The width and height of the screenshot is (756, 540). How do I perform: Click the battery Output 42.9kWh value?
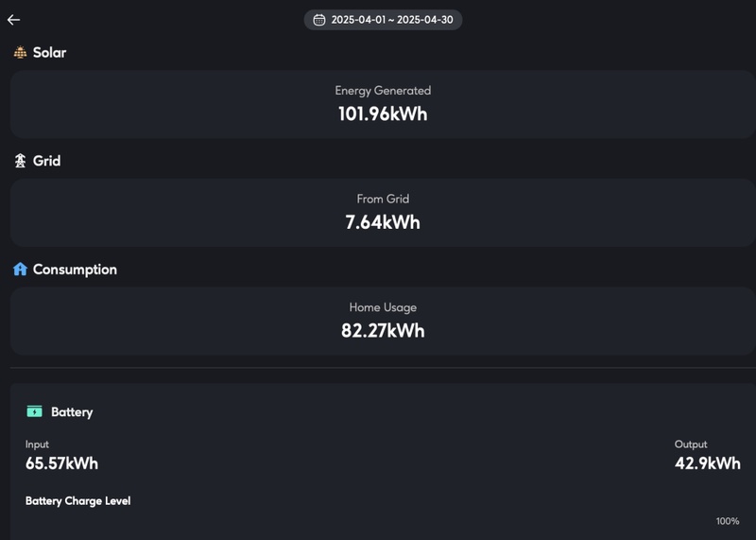pos(708,463)
